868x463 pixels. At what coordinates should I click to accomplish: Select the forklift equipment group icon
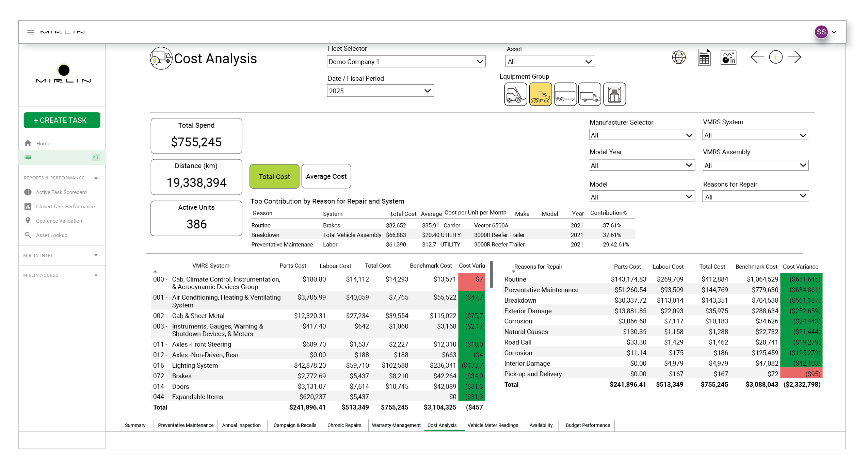(x=515, y=94)
